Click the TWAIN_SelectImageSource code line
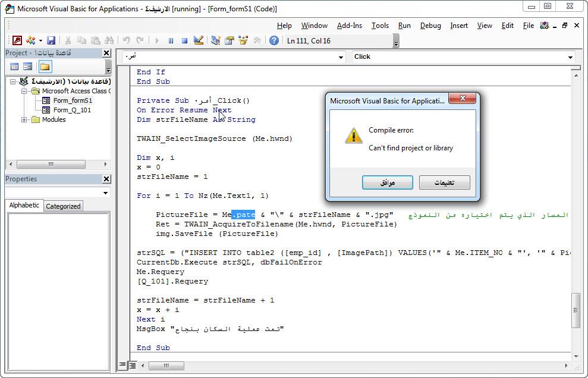Screen dimensions: 588x378 215,138
